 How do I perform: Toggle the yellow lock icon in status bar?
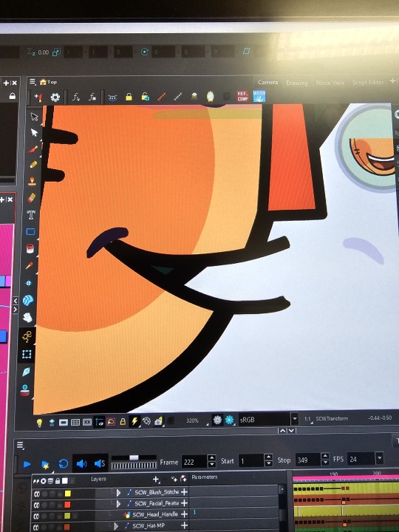[123, 422]
